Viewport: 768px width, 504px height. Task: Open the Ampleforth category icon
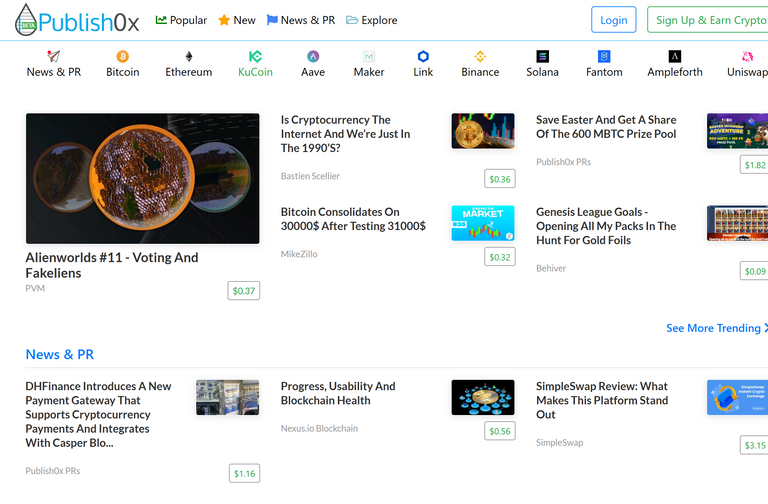[x=674, y=56]
